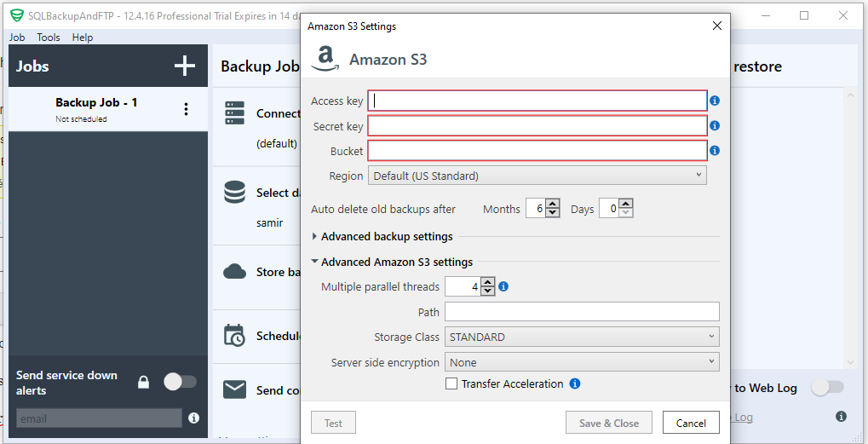Open the Tools menu
This screenshot has height=444, width=868.
pyautogui.click(x=49, y=37)
